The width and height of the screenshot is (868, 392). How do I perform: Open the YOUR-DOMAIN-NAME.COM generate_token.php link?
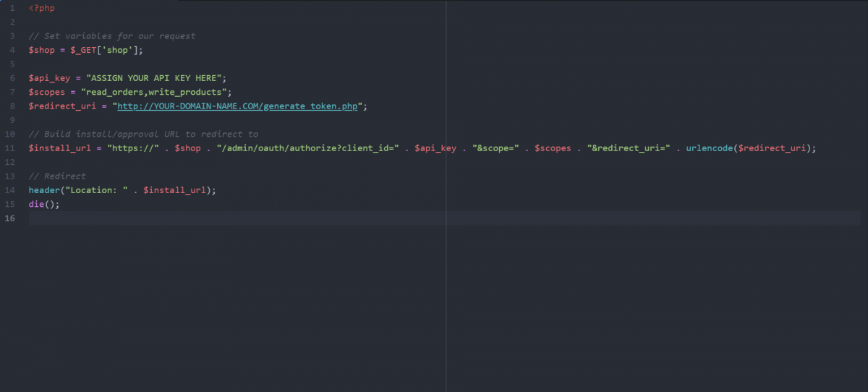(x=237, y=106)
